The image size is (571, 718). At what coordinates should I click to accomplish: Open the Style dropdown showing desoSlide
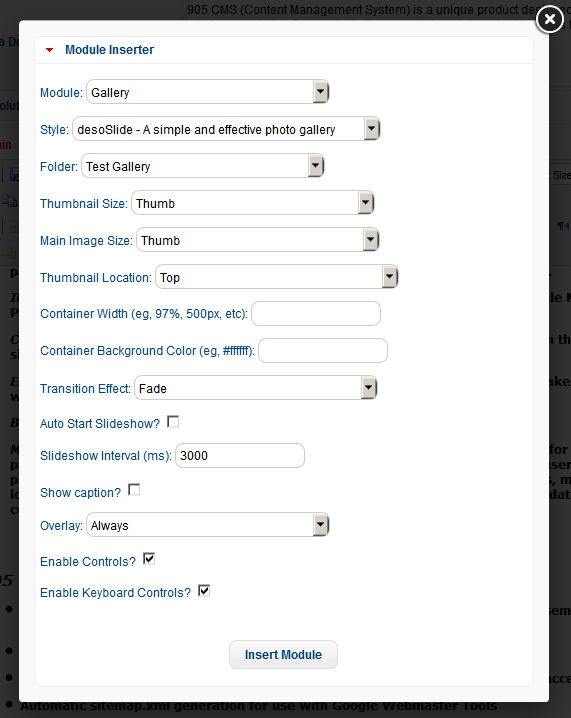coord(226,129)
